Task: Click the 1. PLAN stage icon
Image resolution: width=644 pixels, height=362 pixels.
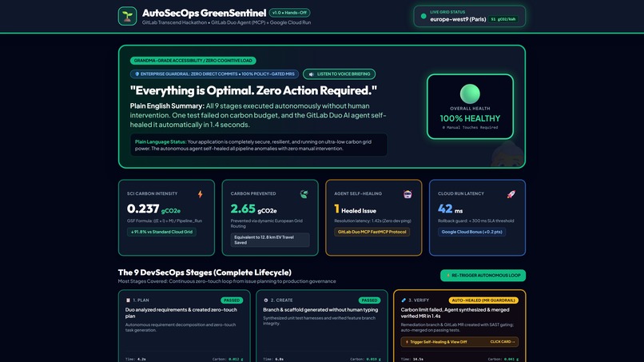Action: (x=128, y=300)
